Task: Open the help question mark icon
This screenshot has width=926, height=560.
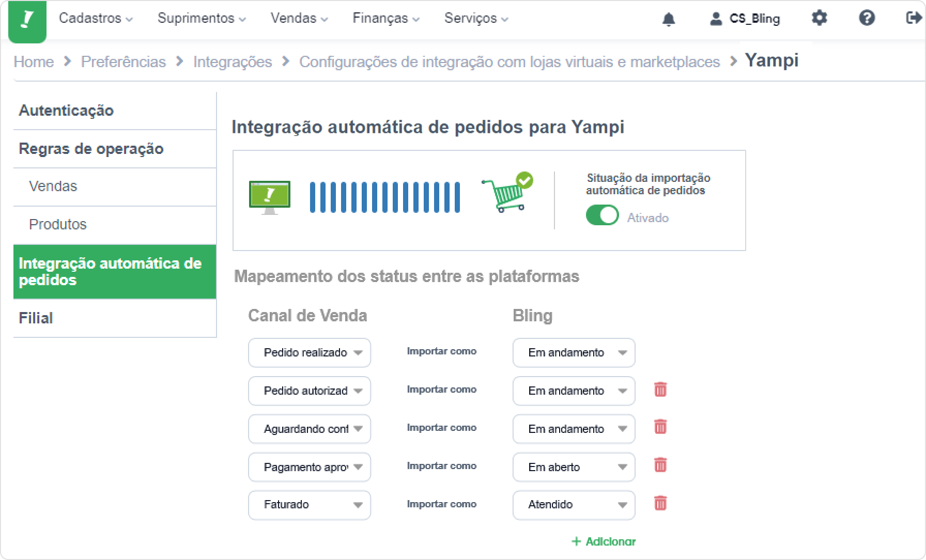Action: [867, 18]
